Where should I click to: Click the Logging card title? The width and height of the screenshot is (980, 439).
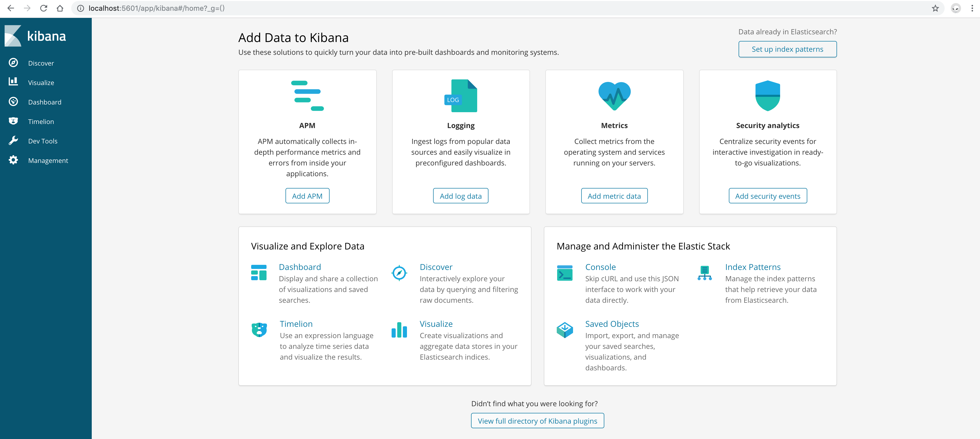tap(461, 126)
